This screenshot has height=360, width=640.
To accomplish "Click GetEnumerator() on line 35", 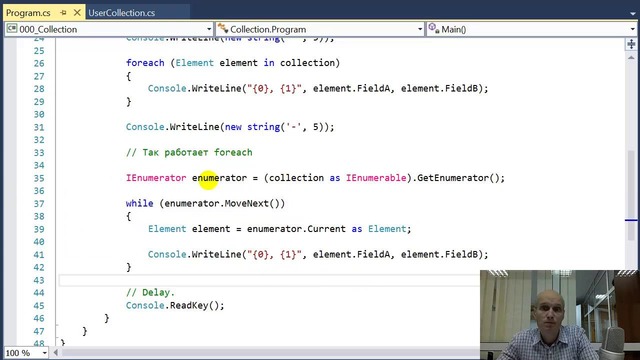I will pos(460,178).
